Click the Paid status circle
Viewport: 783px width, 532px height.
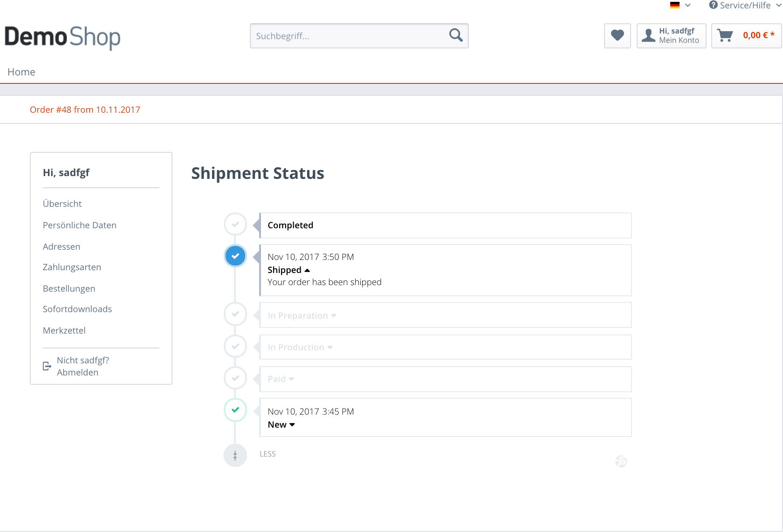(235, 378)
